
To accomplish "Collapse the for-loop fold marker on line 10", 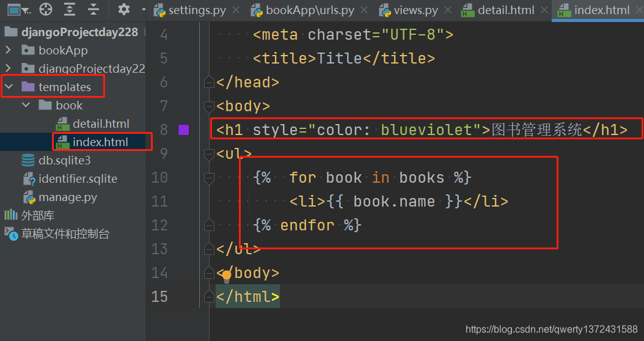I will (209, 178).
